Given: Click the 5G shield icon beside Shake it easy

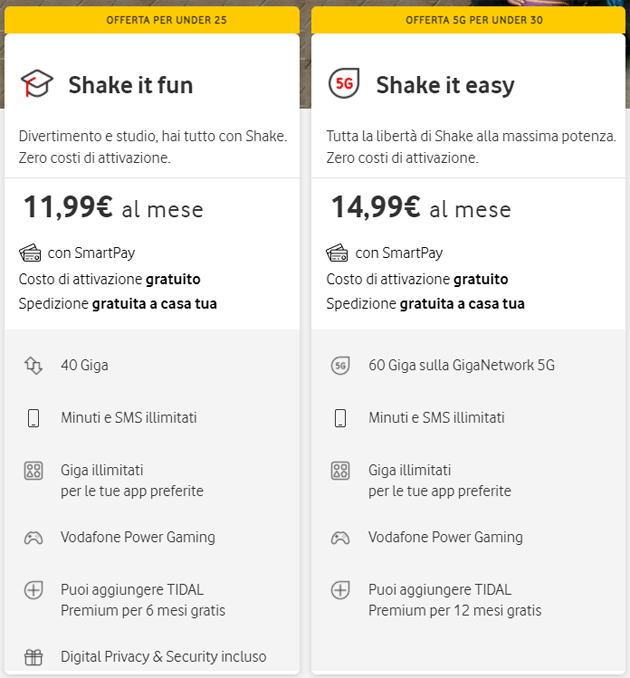Looking at the screenshot, I should point(345,85).
